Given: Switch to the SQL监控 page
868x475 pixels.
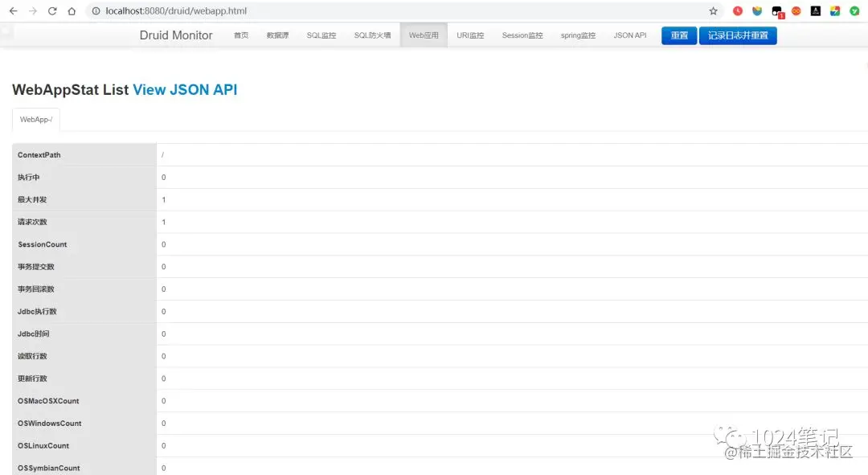Looking at the screenshot, I should click(x=321, y=35).
